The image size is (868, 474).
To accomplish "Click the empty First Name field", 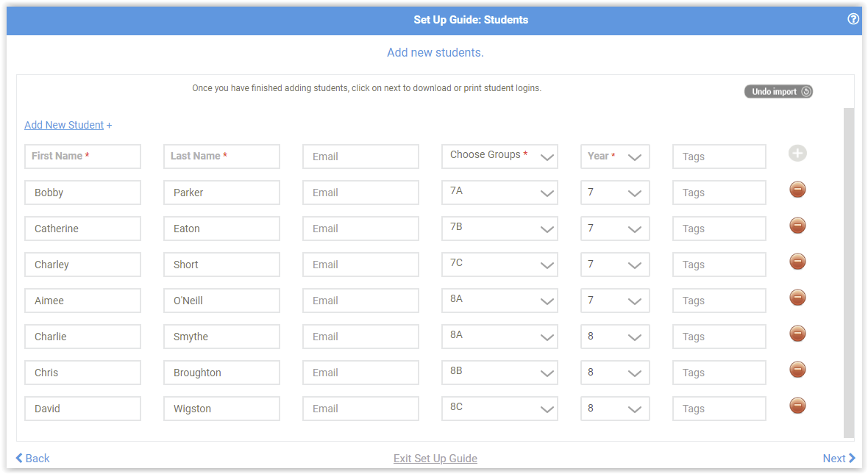I will click(x=82, y=157).
